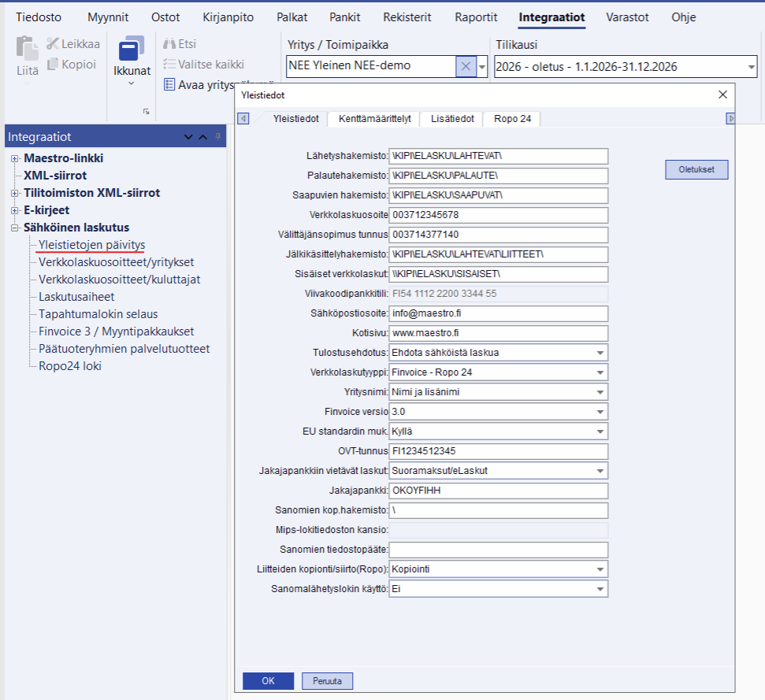Click the ribbon group dialog launcher icon
The image size is (765, 700).
(x=146, y=112)
